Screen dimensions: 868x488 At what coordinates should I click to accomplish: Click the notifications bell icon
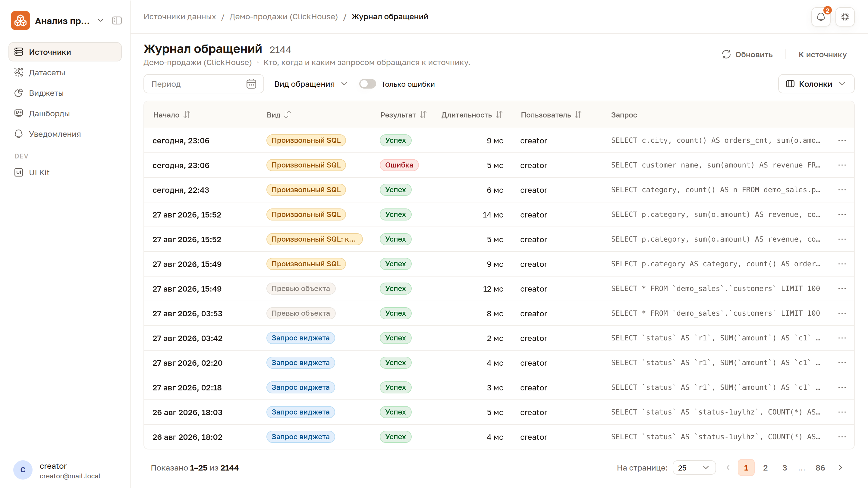click(x=820, y=17)
